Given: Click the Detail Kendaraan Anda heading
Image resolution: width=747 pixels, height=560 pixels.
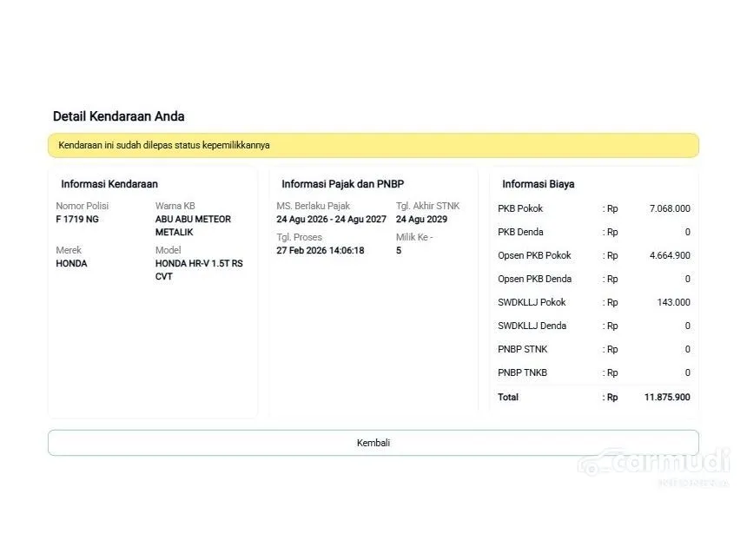Looking at the screenshot, I should (118, 116).
